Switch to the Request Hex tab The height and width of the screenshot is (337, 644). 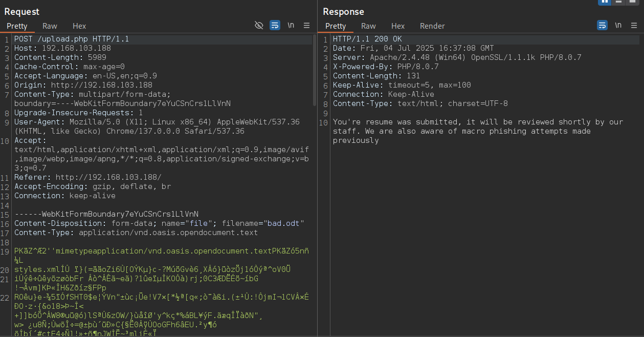coord(79,26)
